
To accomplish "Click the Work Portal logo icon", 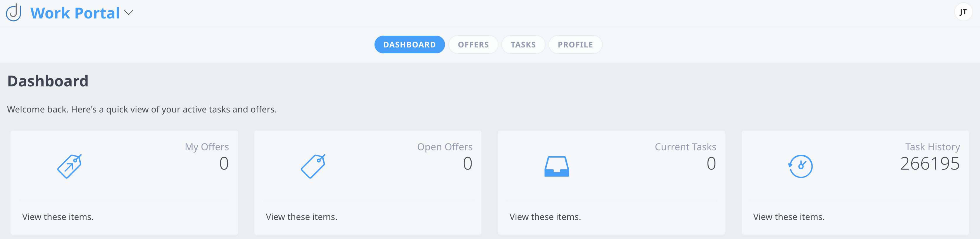I will pos(14,13).
